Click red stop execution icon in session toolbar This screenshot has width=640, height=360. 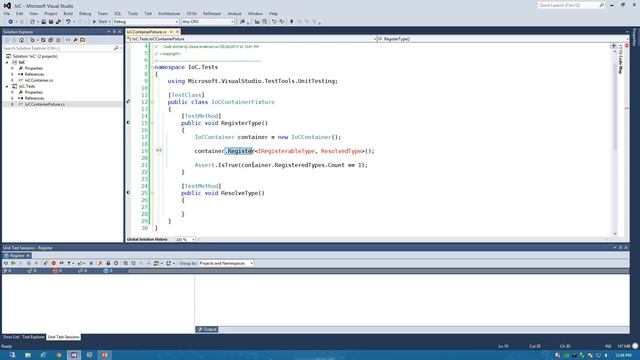point(53,263)
